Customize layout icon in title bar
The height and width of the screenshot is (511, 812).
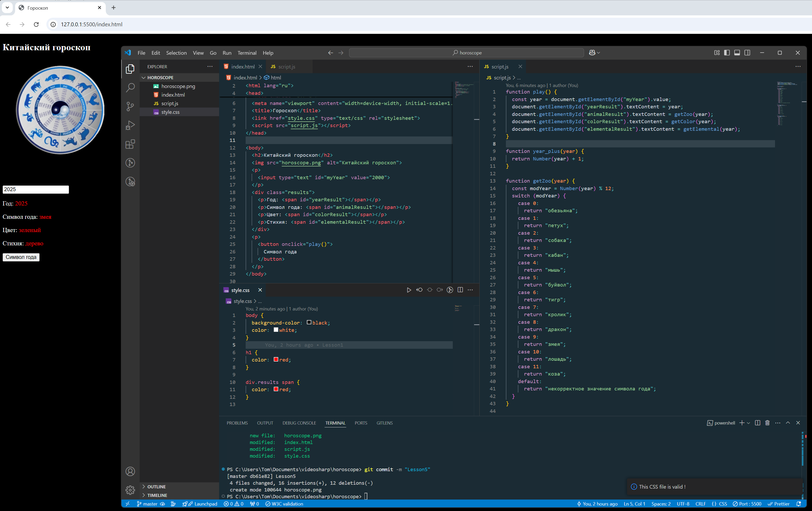717,53
